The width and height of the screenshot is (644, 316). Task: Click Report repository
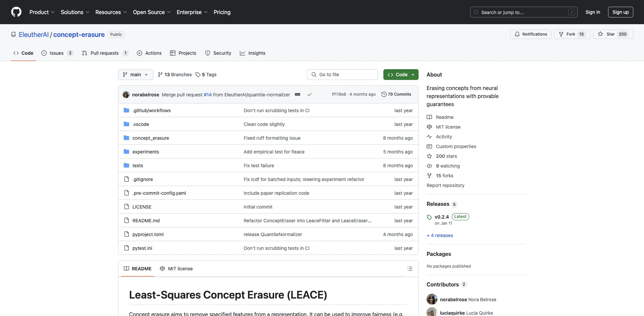tap(445, 185)
